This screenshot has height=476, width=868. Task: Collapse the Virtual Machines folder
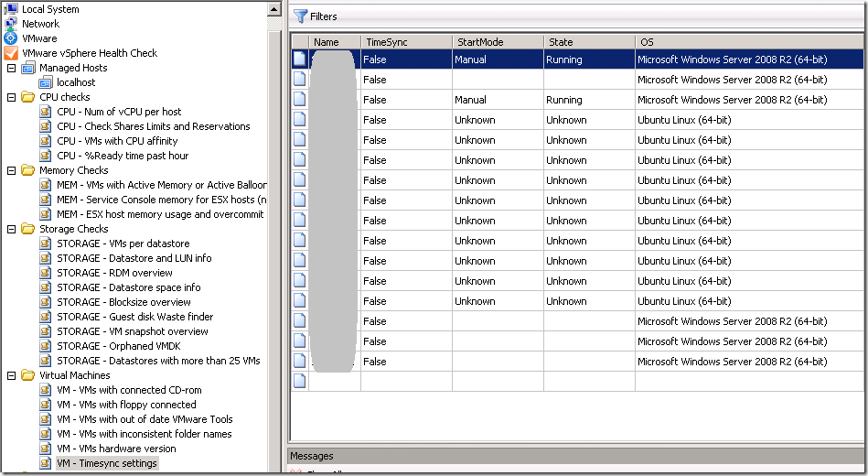click(x=11, y=375)
